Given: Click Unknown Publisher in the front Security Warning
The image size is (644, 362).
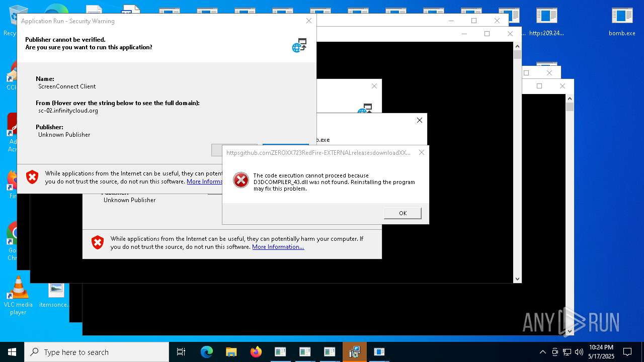Looking at the screenshot, I should (x=64, y=135).
